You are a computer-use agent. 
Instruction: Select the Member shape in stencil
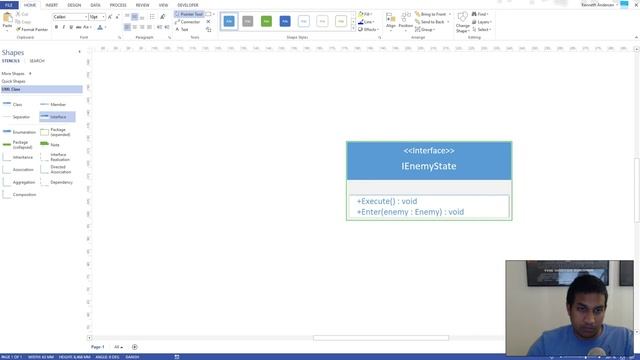tap(53, 104)
